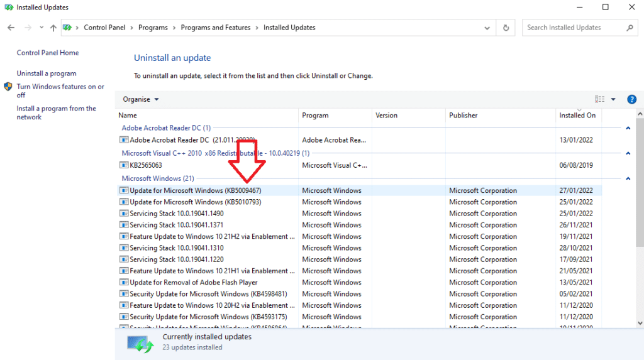Click the Adobe Acrobat Reader DC (1) group header
Screen dimensions: 644x360
(166, 128)
